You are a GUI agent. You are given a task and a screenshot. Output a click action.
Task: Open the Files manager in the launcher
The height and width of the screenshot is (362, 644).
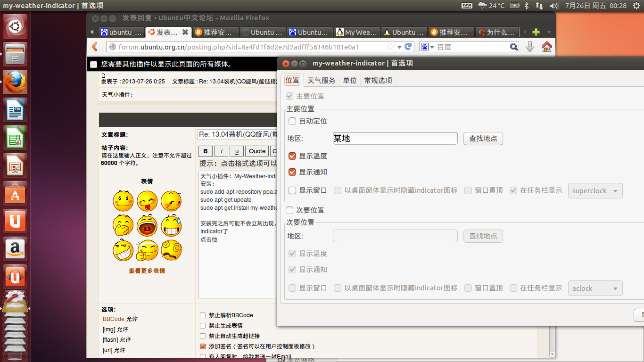tap(16, 54)
